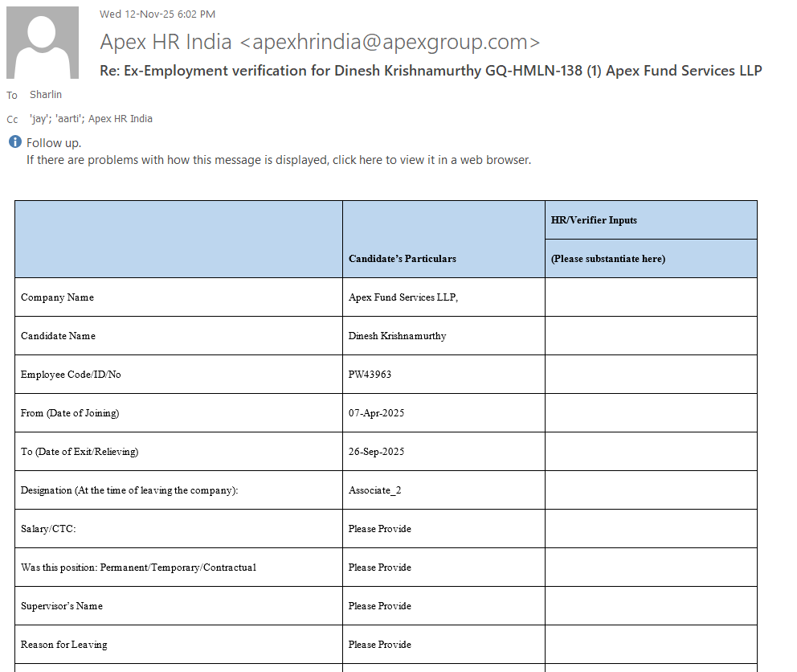Image resolution: width=797 pixels, height=672 pixels.
Task: Click the exit date 26-Sep-2025 cell
Action: click(x=377, y=452)
